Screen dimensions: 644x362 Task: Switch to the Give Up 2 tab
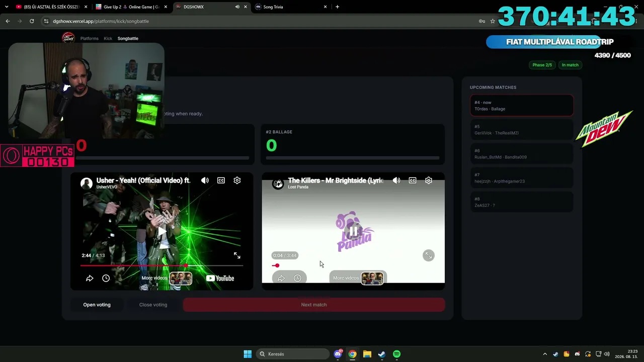tap(131, 7)
